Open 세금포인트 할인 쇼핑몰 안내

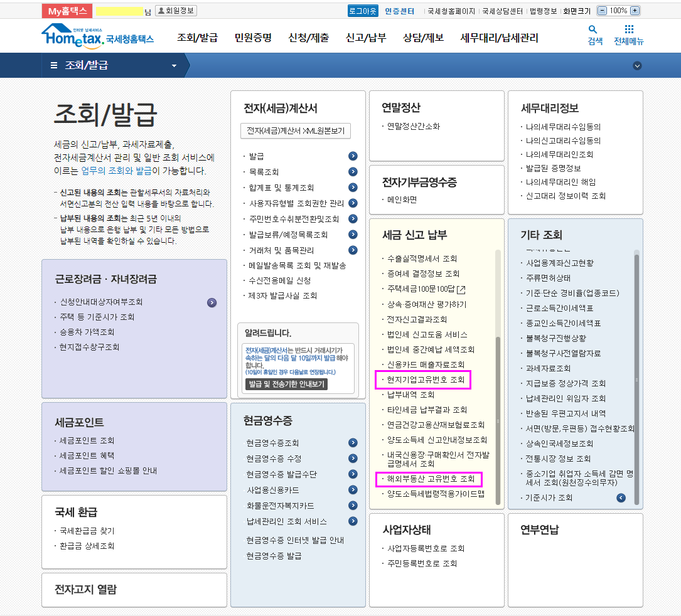pyautogui.click(x=108, y=470)
